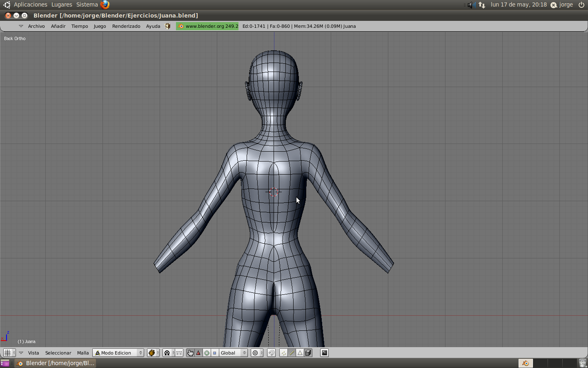
Task: Click the pivot point selector icon
Action: [167, 353]
